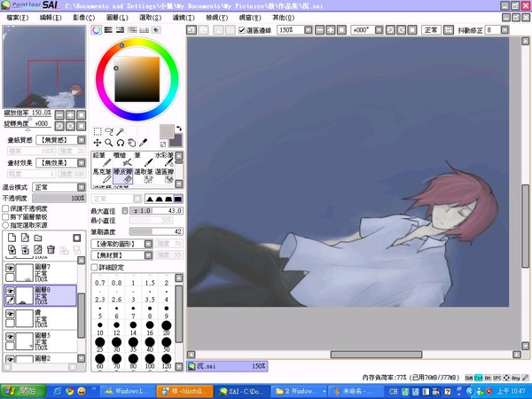Image resolution: width=532 pixels, height=399 pixels.
Task: Choose the 馬克筆 marker tool
Action: [x=102, y=176]
